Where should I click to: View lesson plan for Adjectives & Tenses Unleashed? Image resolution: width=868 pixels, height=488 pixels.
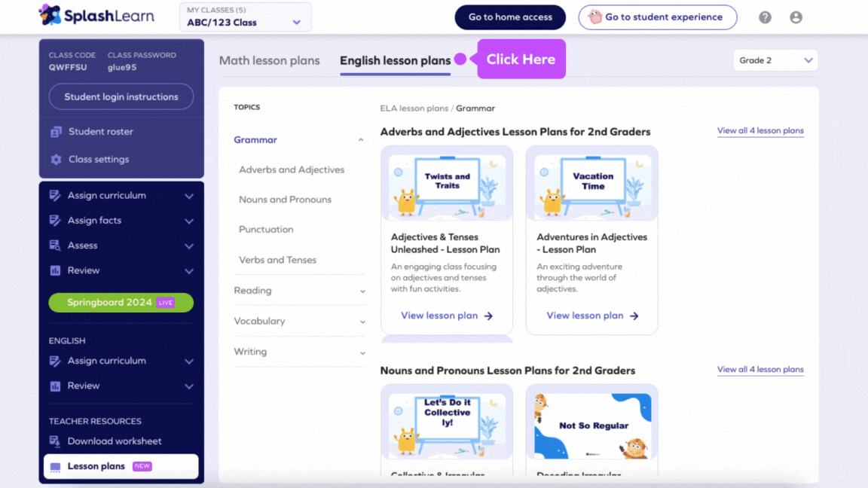[x=446, y=316]
